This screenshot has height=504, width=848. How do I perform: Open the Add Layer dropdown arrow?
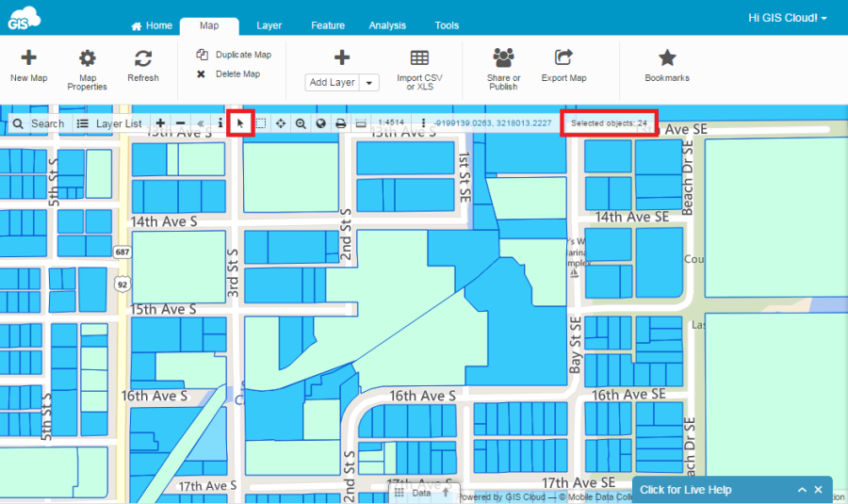coord(370,83)
